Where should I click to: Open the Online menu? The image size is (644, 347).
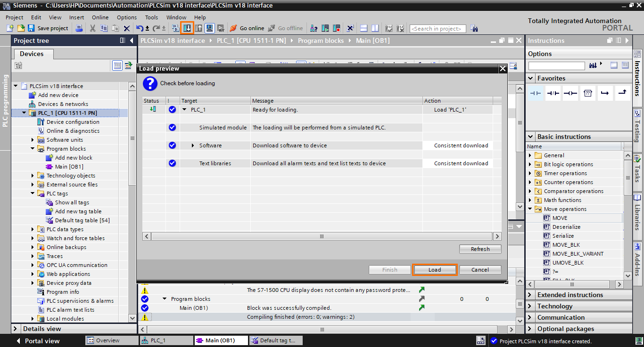[100, 17]
